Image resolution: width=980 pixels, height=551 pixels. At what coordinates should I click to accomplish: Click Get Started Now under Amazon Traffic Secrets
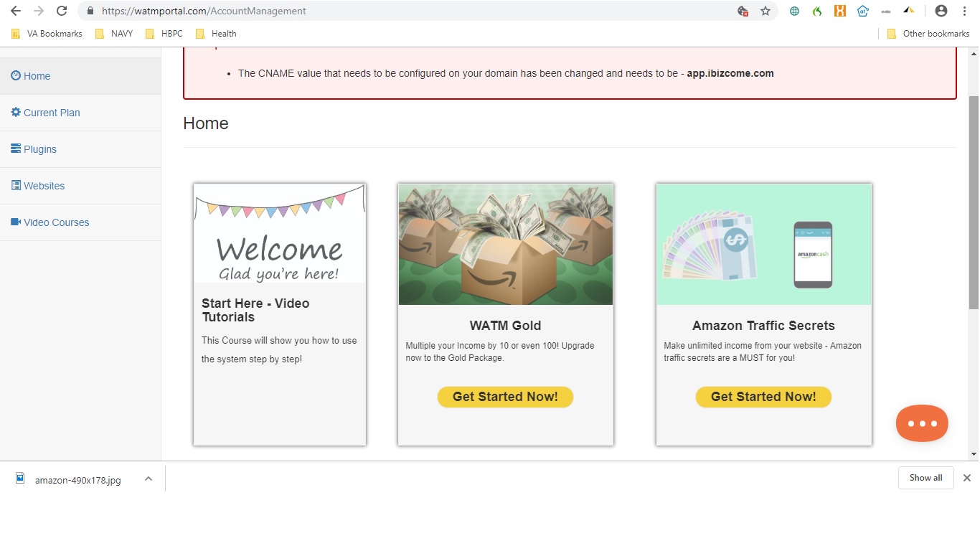point(763,397)
